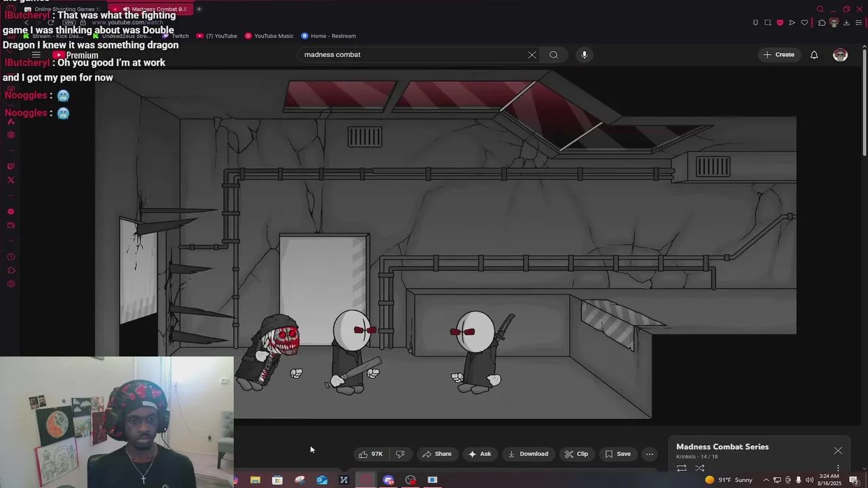Open the browser Pinboards pin icon
Image resolution: width=868 pixels, height=488 pixels.
(755, 22)
